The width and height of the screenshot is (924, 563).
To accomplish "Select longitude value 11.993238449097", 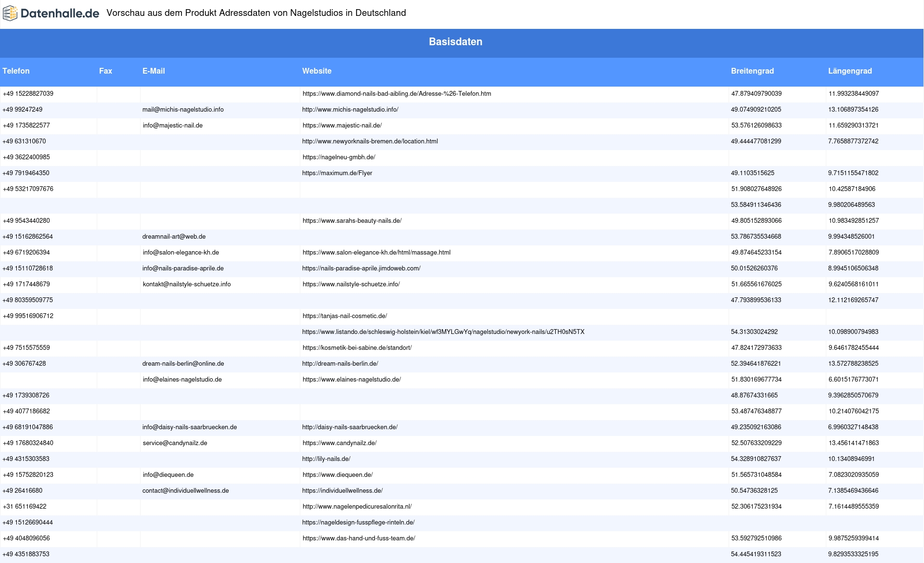I will pyautogui.click(x=854, y=94).
